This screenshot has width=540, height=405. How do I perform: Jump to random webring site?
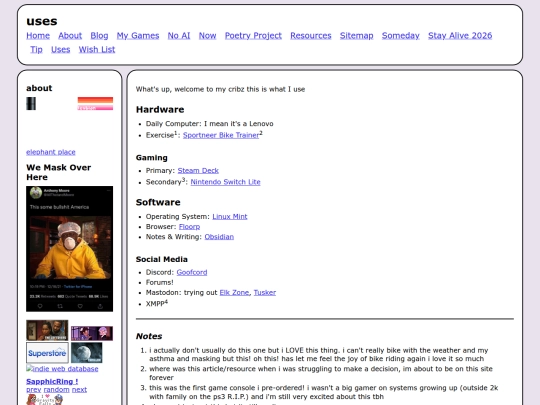click(x=56, y=390)
